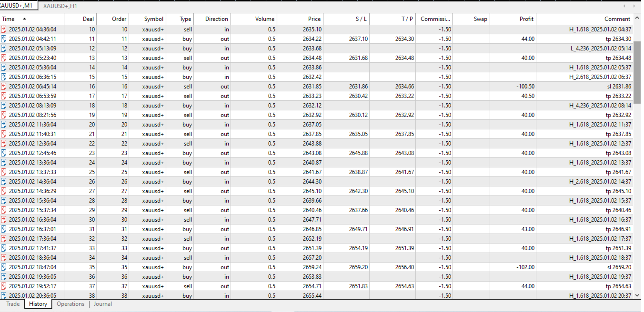Click the buy deal icon at 05:13:09
This screenshot has width=644, height=312.
(x=4, y=49)
